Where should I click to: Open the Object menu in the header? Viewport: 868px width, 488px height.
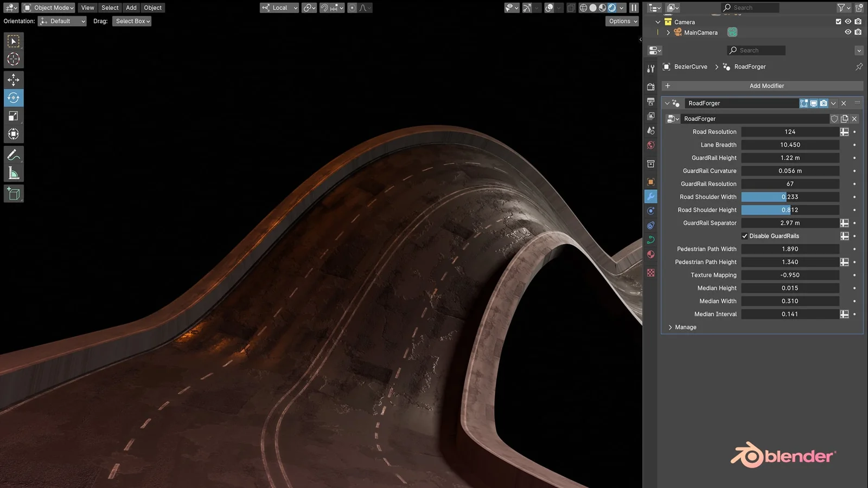point(152,8)
